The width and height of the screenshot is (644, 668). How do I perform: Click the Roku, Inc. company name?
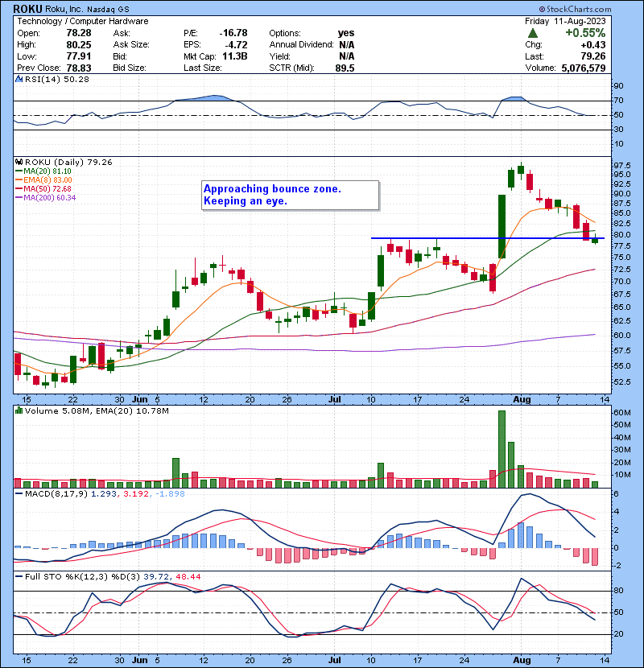[64, 10]
